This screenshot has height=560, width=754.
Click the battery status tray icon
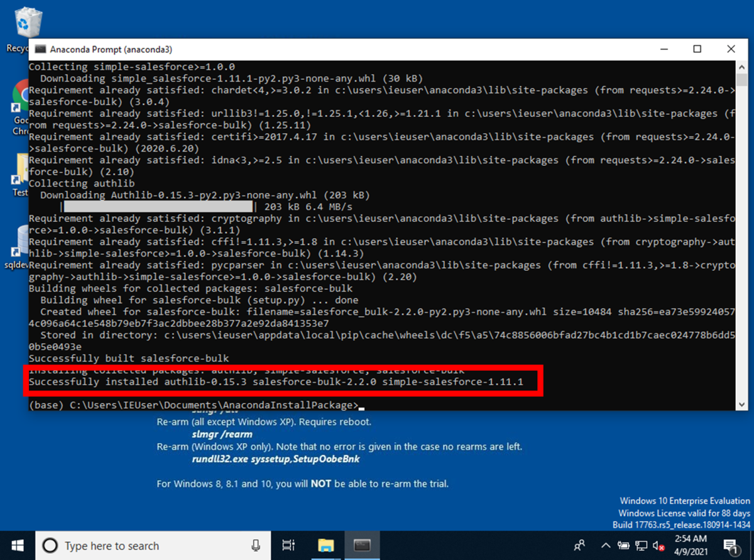[x=623, y=546]
